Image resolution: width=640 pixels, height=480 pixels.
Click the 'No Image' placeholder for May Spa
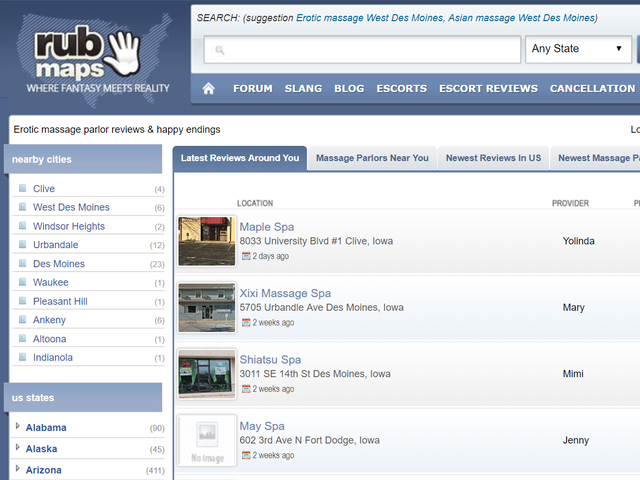point(207,440)
